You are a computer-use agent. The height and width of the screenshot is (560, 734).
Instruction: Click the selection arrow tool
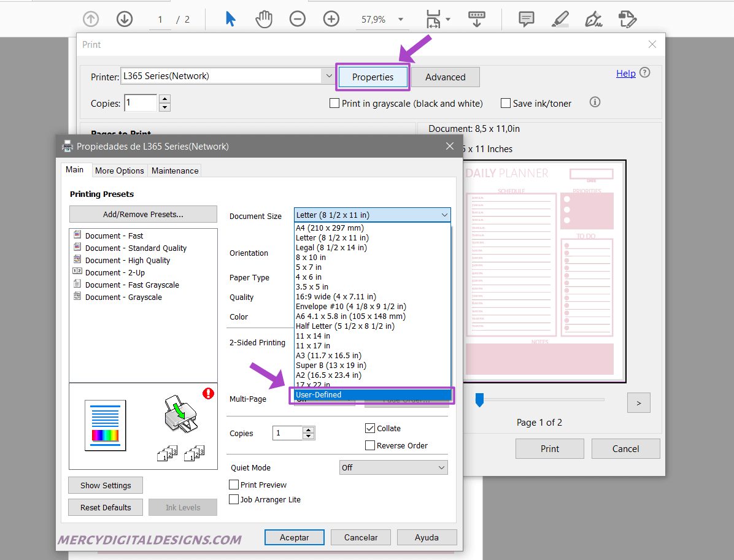click(230, 18)
